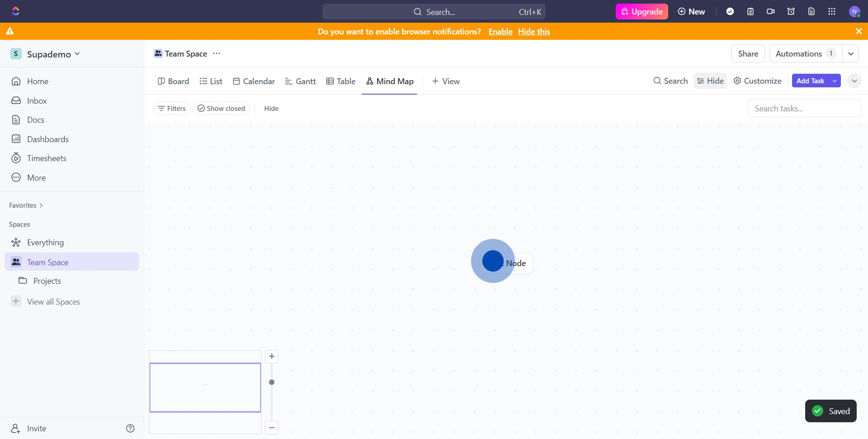Switch to List tab
Viewport: 868px width, 439px height.
pyautogui.click(x=211, y=81)
